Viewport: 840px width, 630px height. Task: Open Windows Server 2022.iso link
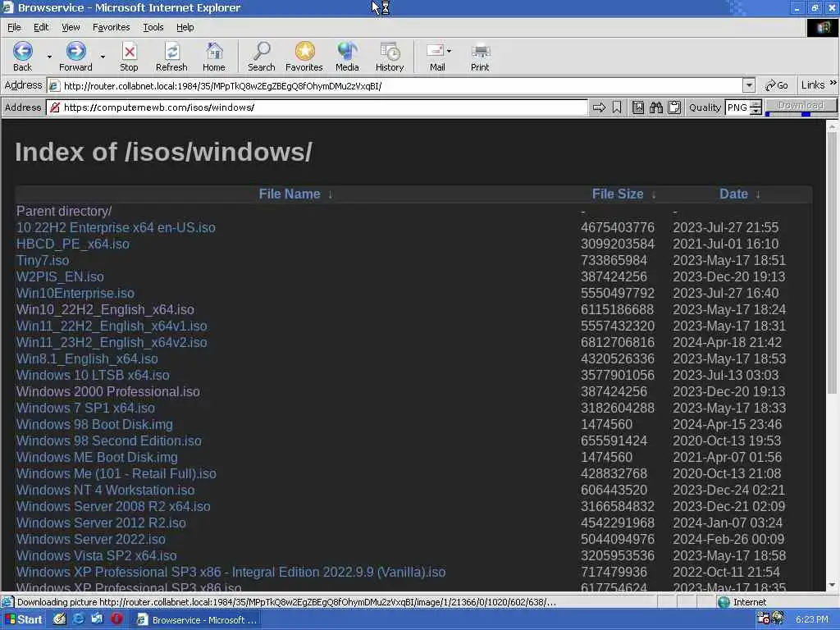pyautogui.click(x=90, y=540)
